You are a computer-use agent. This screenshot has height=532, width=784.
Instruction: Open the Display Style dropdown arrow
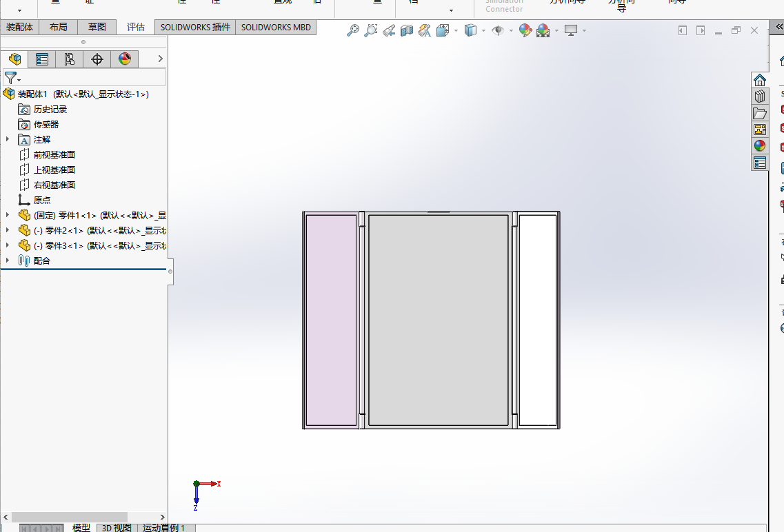[x=483, y=31]
